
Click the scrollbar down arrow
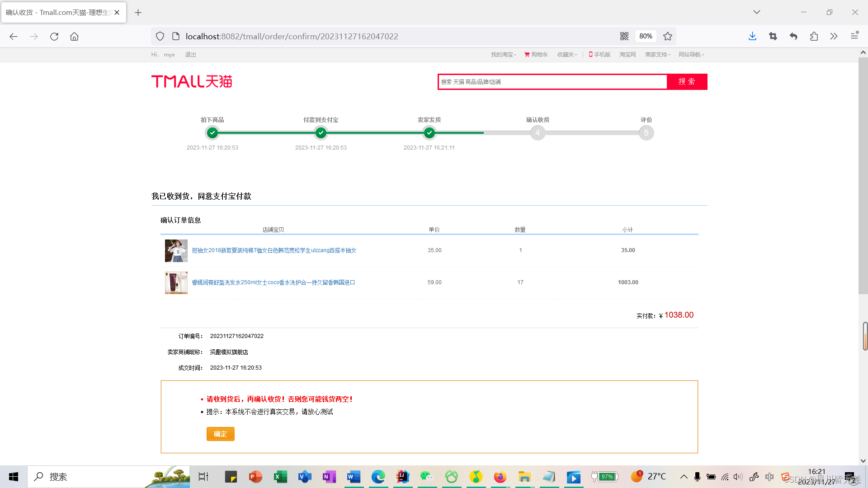(x=863, y=461)
